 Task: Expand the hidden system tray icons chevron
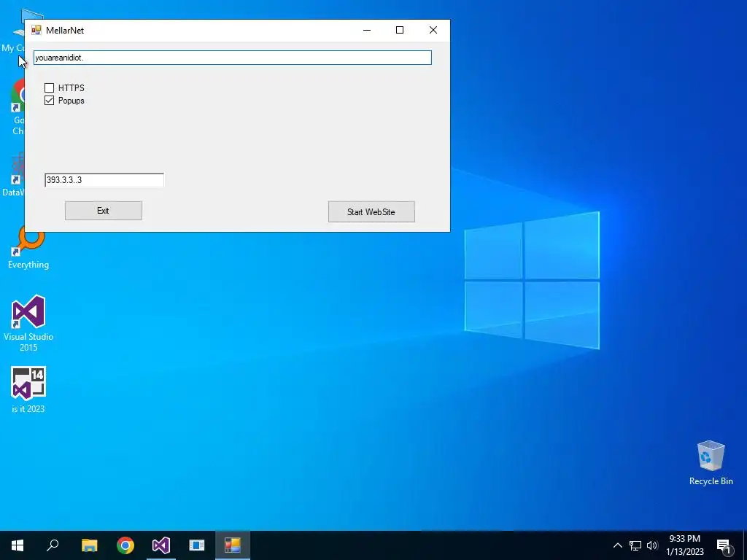click(x=617, y=545)
